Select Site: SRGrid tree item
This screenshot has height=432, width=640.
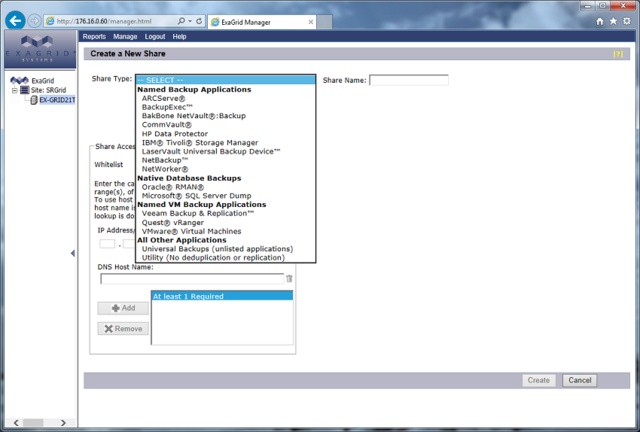coord(48,90)
